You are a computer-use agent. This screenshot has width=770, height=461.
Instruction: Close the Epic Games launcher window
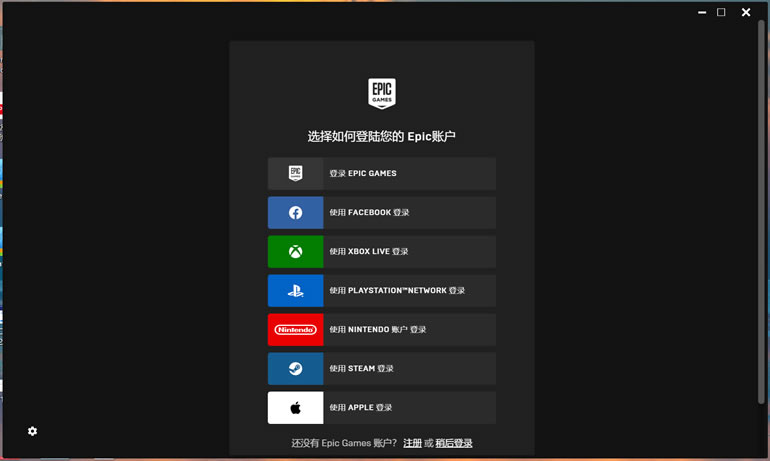(745, 12)
